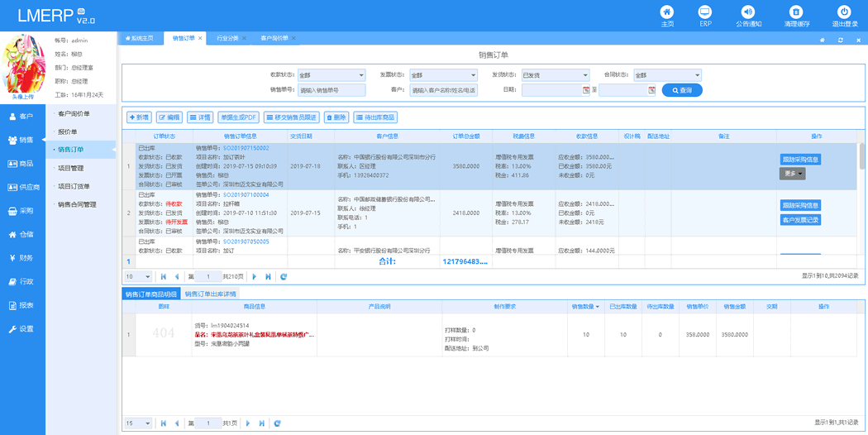
Task: Open calendar picker for end date
Action: tap(651, 90)
